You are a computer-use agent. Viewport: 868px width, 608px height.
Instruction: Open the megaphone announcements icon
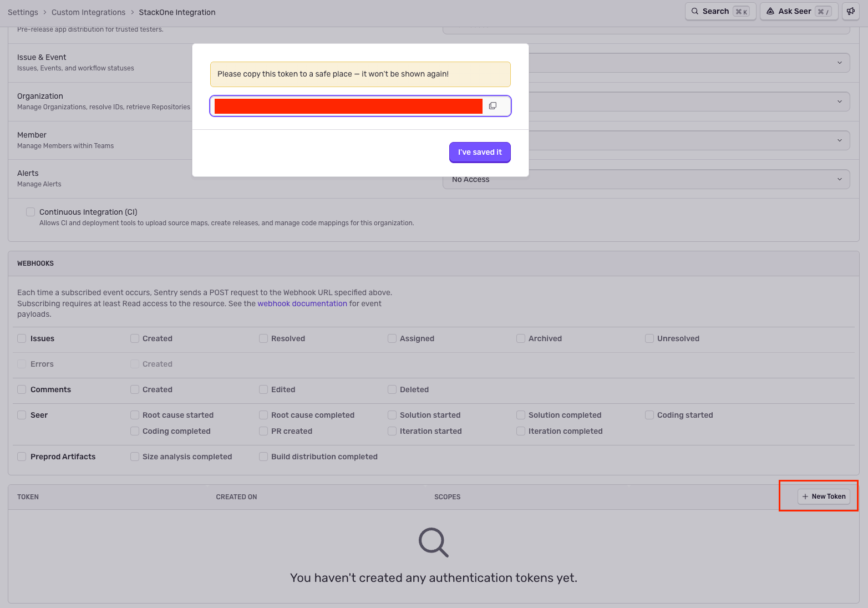[851, 11]
